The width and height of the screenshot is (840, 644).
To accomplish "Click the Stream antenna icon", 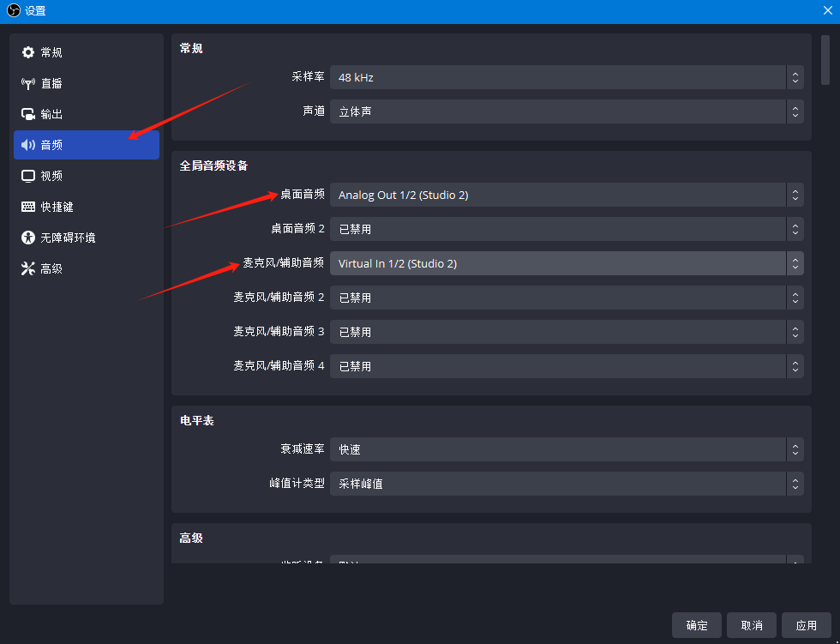I will (28, 83).
